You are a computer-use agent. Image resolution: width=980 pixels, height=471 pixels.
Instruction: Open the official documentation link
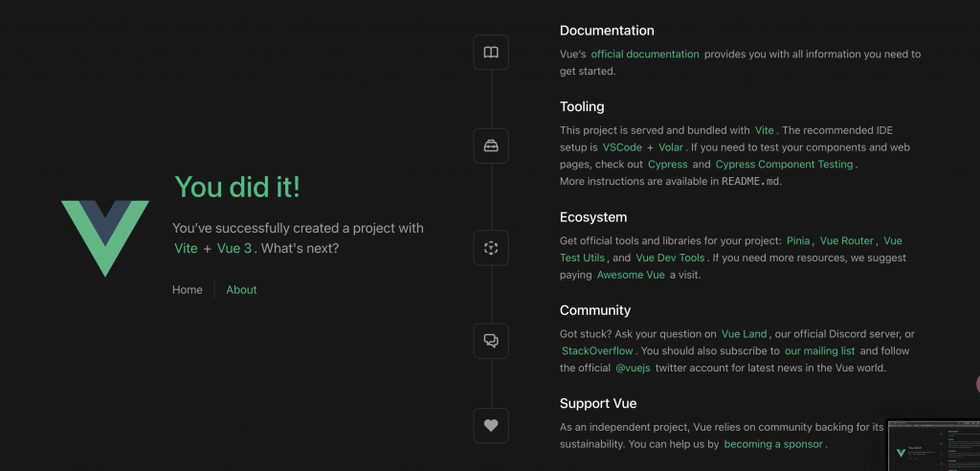click(x=645, y=55)
